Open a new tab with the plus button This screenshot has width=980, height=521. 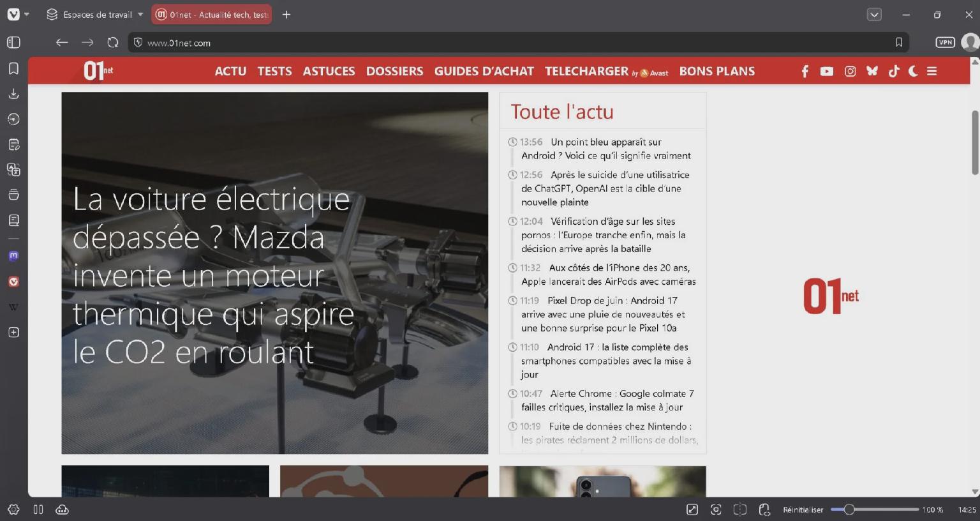286,14
